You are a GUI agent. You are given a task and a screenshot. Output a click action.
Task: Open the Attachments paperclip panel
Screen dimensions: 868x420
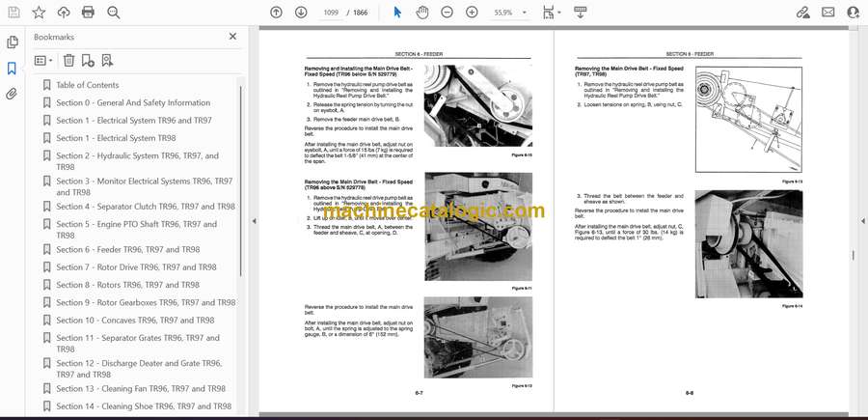pyautogui.click(x=12, y=94)
